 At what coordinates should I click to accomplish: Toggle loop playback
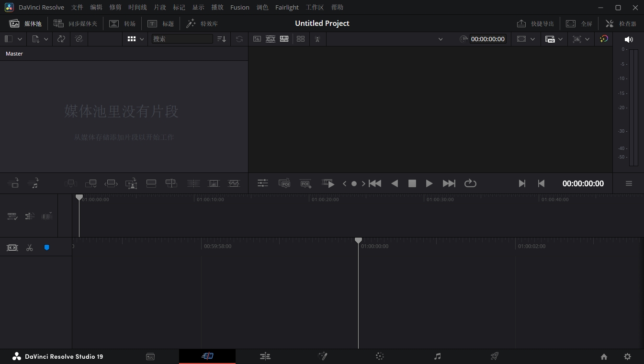coord(470,183)
